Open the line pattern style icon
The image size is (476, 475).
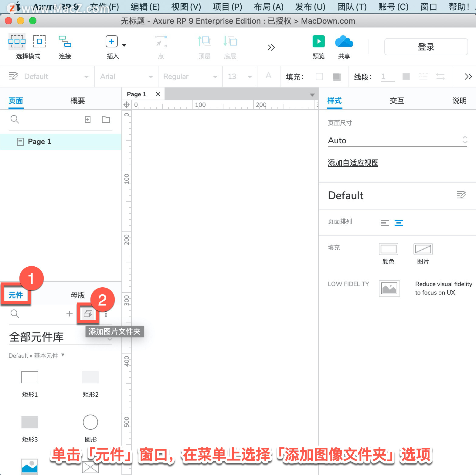[x=423, y=77]
